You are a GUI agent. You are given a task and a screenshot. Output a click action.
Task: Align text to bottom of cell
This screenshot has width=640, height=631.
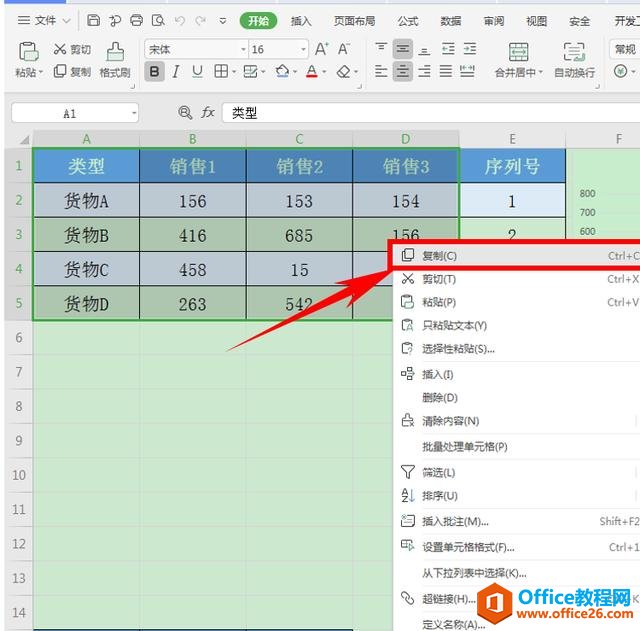424,49
